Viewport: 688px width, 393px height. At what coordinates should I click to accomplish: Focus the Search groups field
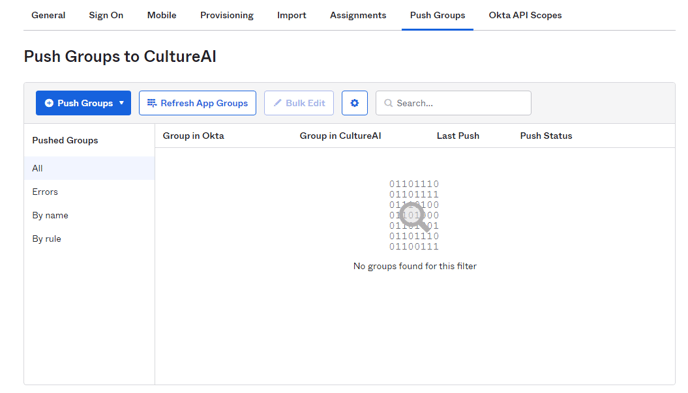(x=453, y=103)
